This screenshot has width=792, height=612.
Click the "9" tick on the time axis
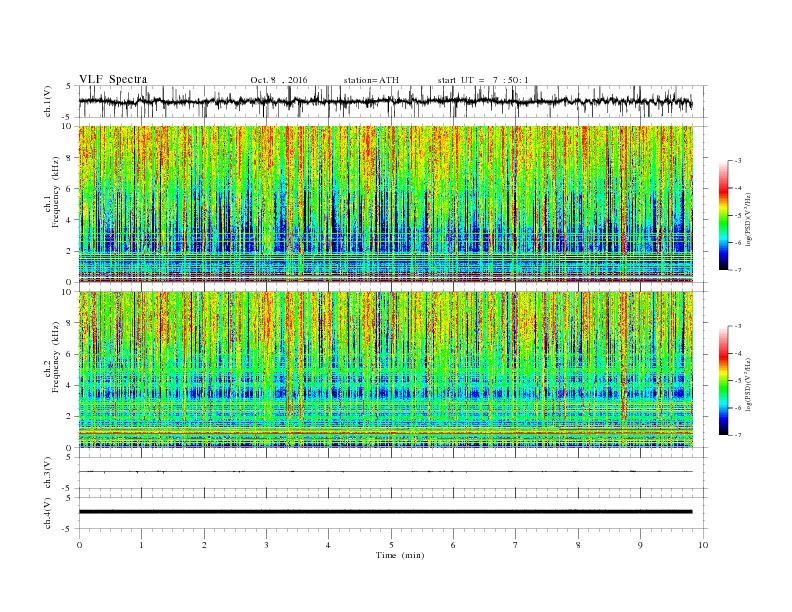tap(640, 545)
